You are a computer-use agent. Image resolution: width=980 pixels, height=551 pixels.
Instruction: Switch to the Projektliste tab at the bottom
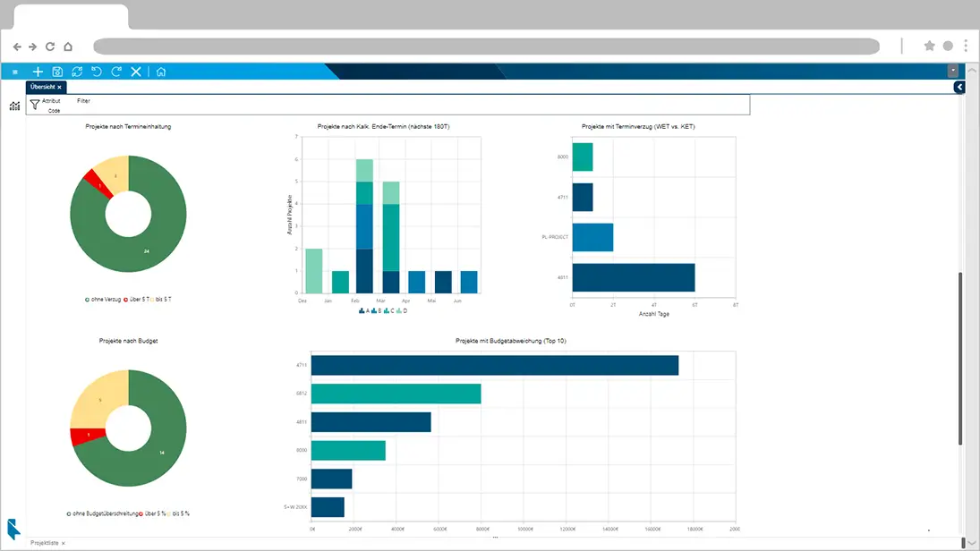pos(45,543)
